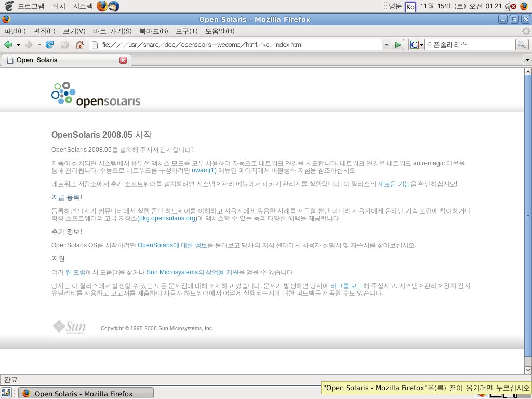The image size is (532, 399).
Task: Open the 편집(E) menu
Action: coord(44,31)
